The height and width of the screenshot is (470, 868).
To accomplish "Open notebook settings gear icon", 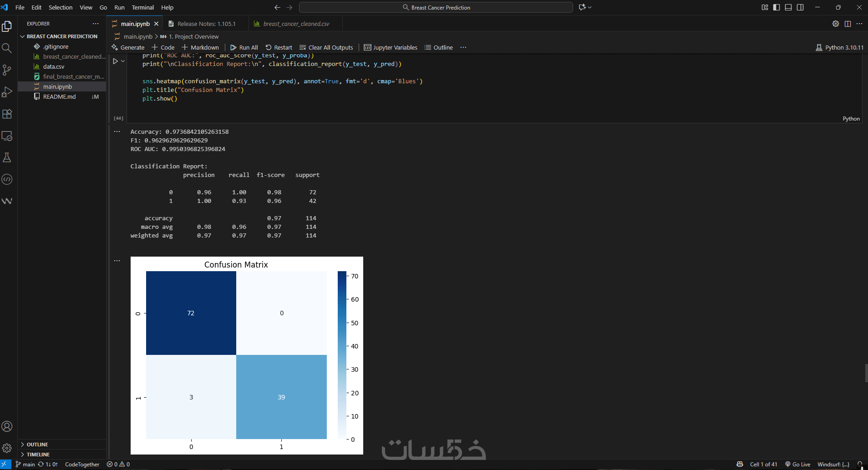I will (836, 24).
